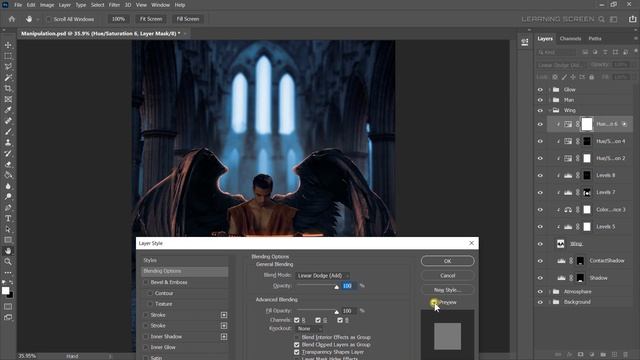
Task: Click delete layer trash icon
Action: pos(626,355)
